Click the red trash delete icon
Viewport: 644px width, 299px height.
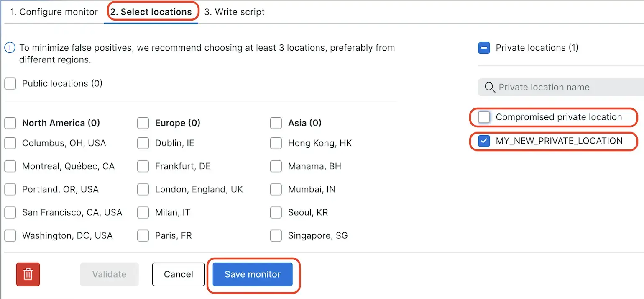[28, 274]
